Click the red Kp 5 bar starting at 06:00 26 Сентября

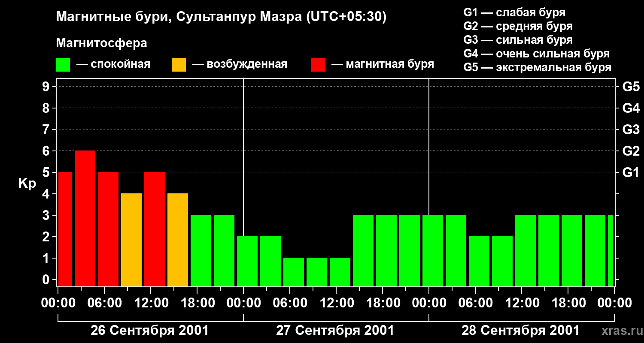[108, 229]
